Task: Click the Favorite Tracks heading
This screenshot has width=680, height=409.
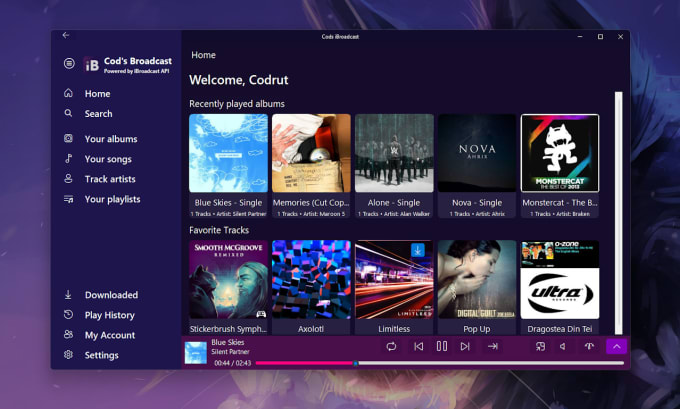Action: 219,230
